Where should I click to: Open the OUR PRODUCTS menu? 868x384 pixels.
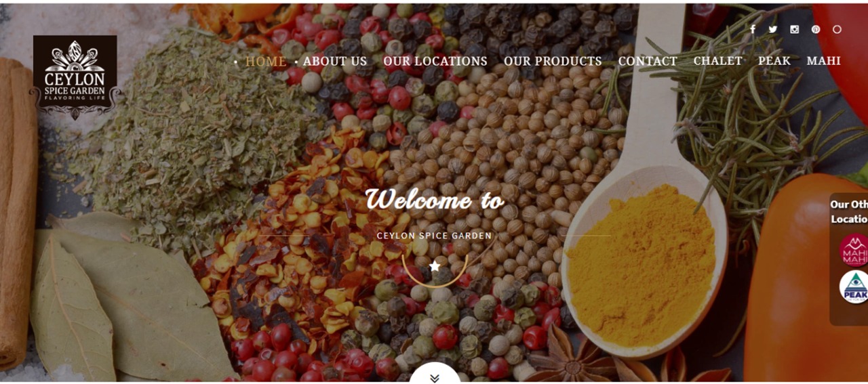pos(553,61)
